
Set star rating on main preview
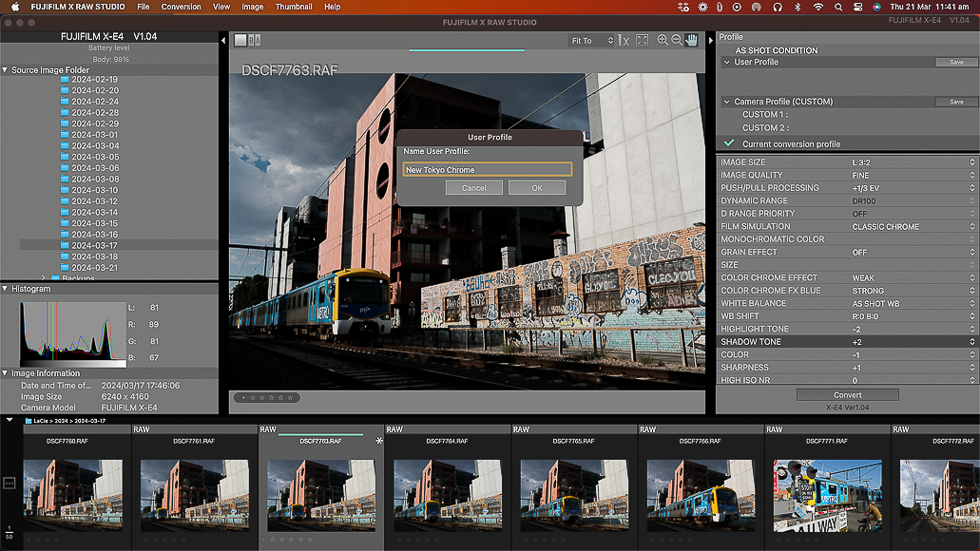267,397
